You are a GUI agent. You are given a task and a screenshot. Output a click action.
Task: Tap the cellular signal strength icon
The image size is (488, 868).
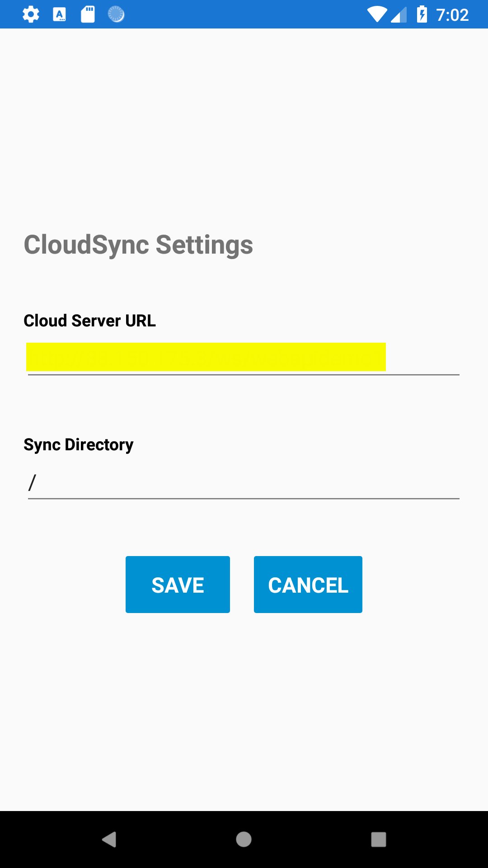point(399,15)
